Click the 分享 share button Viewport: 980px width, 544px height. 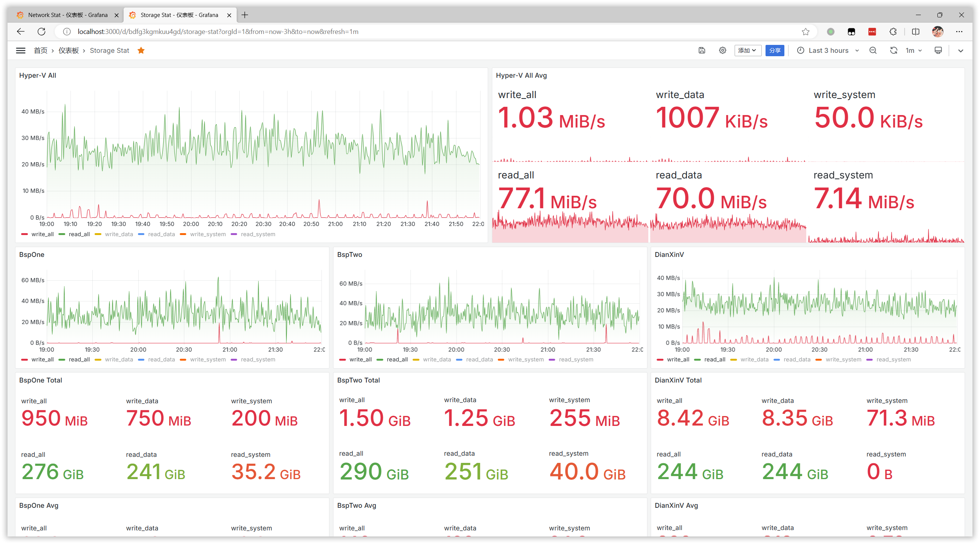(x=775, y=51)
